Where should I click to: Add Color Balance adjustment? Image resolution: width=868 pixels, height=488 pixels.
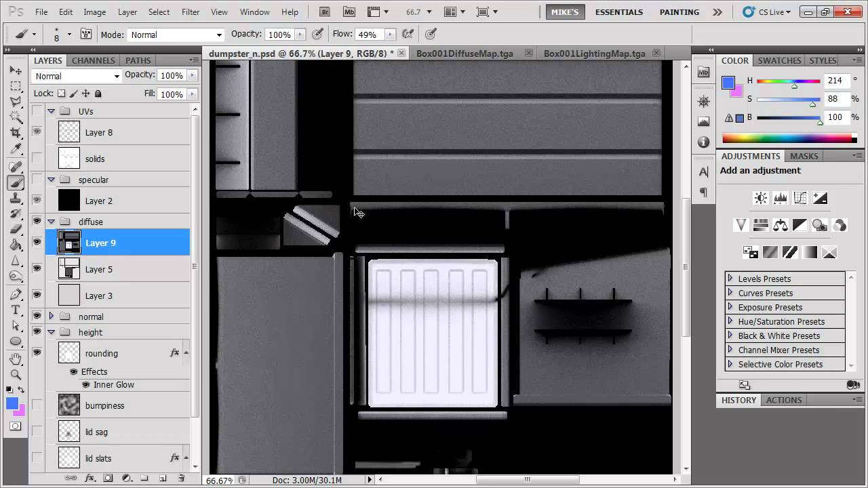point(781,225)
